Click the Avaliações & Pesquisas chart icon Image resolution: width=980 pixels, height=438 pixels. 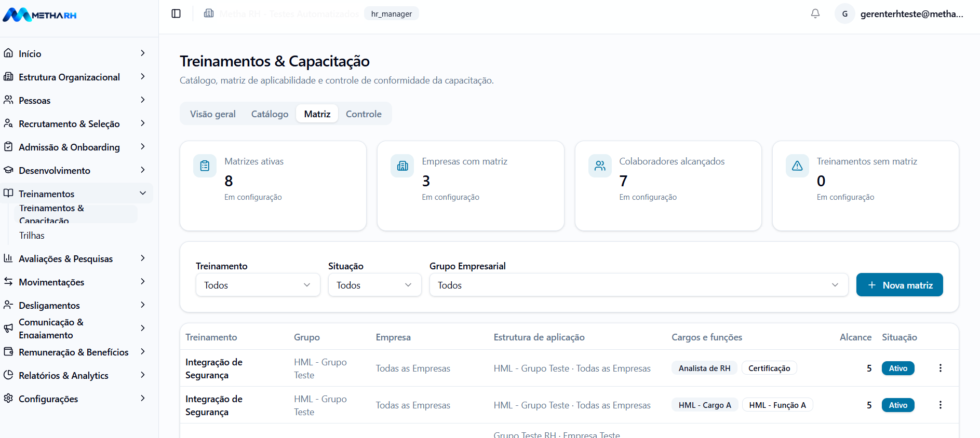(x=8, y=258)
